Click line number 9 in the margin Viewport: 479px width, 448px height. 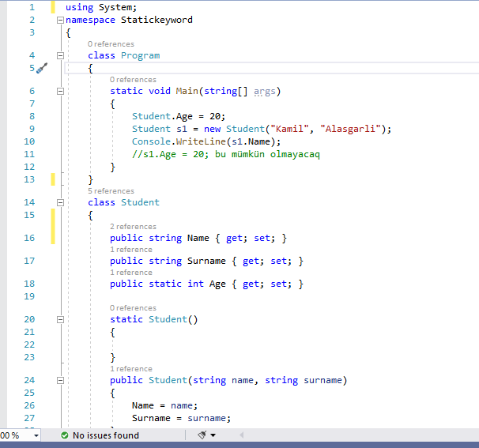32,129
